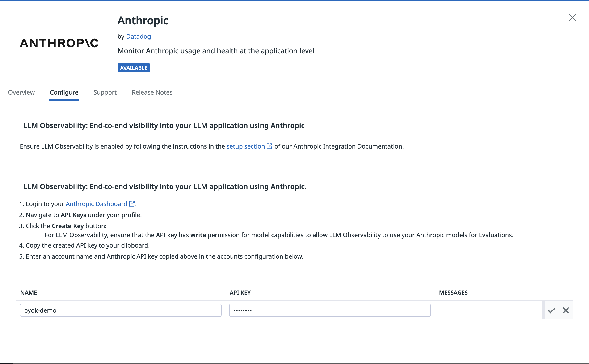Click the external-link icon beside setup section

click(x=269, y=146)
